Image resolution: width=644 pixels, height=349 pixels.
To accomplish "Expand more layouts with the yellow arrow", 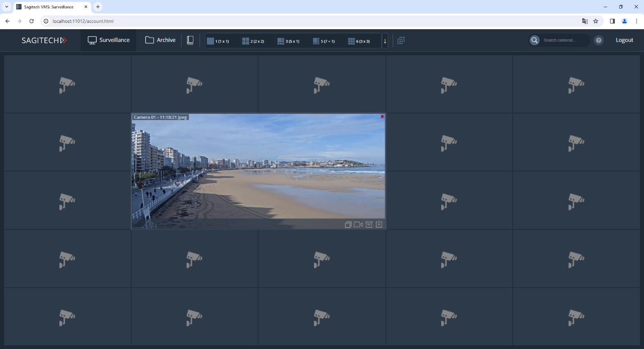I will click(385, 41).
